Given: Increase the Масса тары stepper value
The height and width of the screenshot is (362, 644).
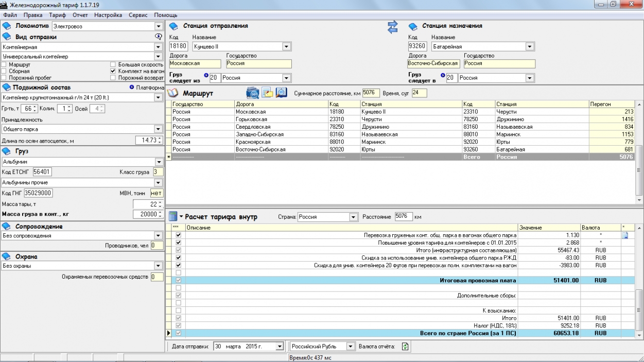Looking at the screenshot, I should click(159, 202).
